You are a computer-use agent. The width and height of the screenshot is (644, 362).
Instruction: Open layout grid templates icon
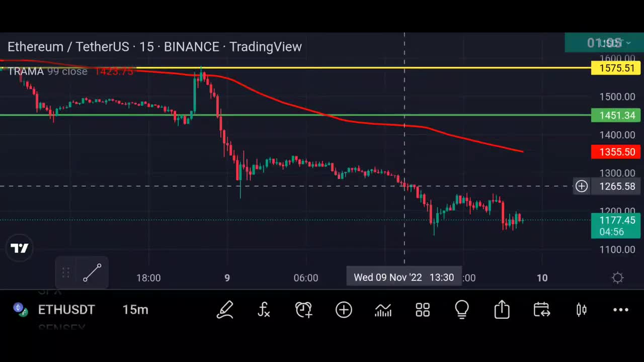423,310
